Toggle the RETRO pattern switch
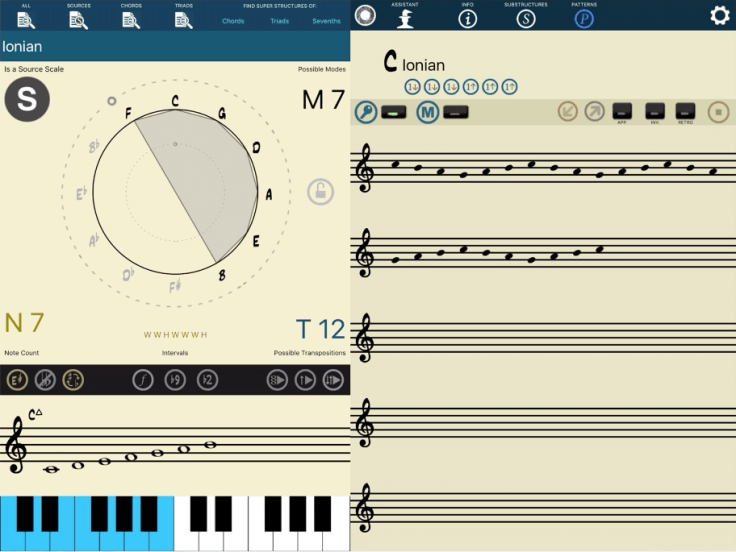The image size is (736, 552). point(685,111)
